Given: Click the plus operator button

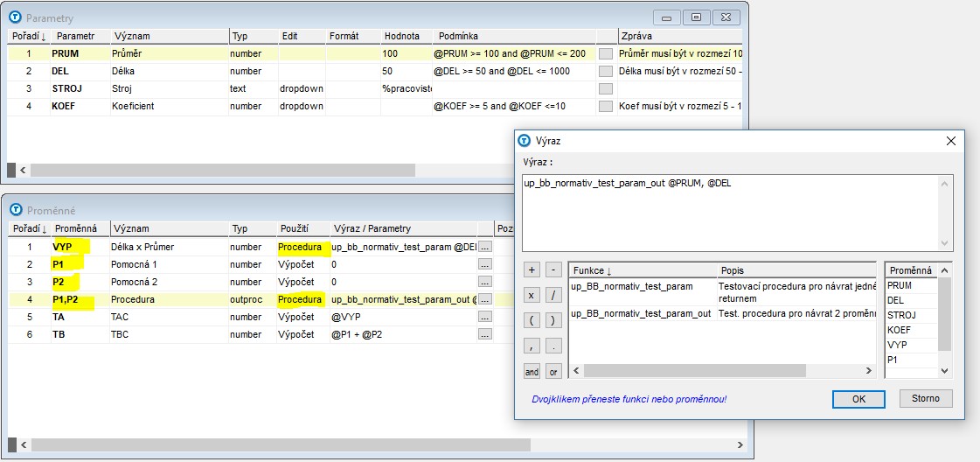Looking at the screenshot, I should click(x=532, y=270).
